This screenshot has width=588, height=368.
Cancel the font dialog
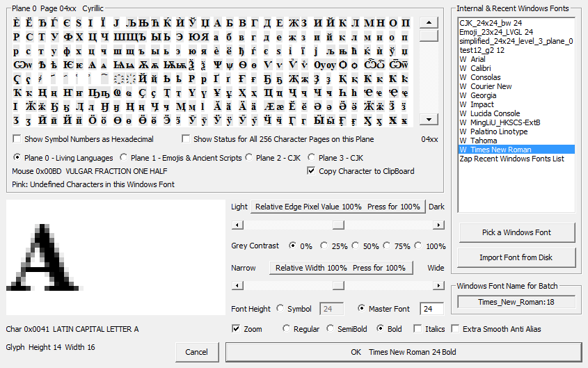click(196, 352)
